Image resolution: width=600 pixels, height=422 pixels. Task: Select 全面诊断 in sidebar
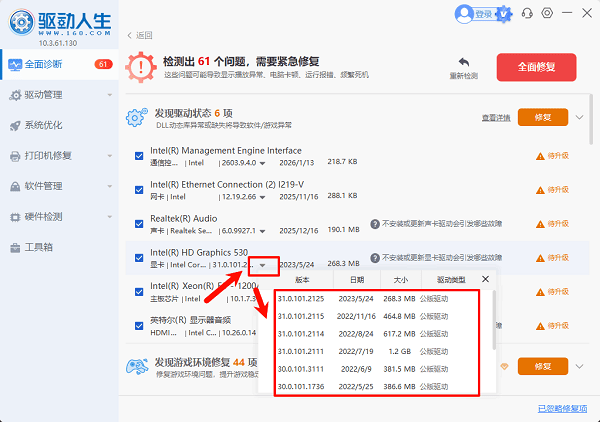60,64
